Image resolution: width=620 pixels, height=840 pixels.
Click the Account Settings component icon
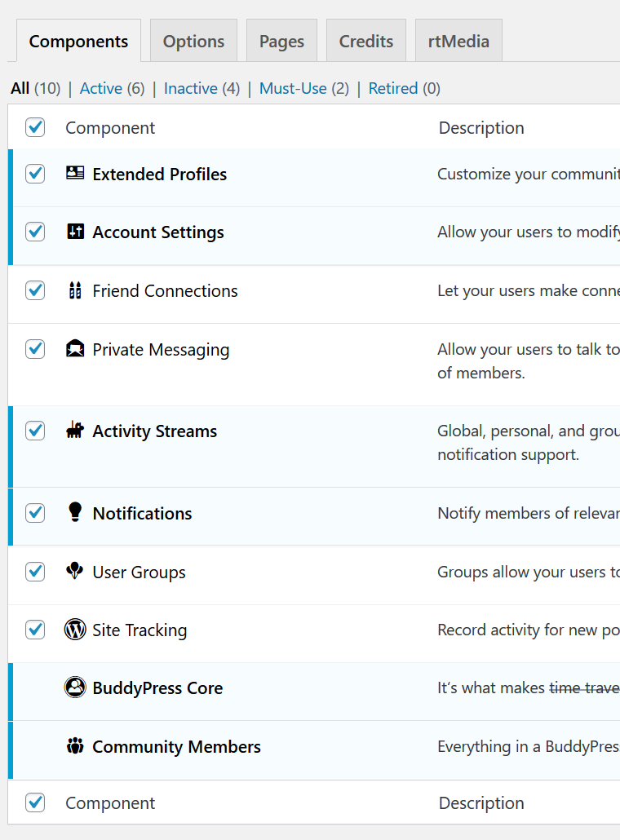75,231
